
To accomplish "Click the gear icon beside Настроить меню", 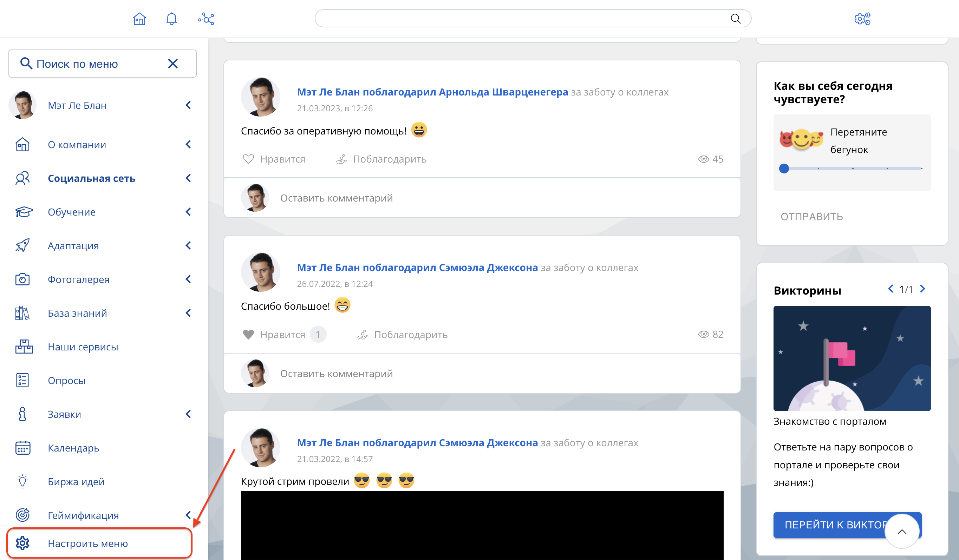I will (22, 543).
